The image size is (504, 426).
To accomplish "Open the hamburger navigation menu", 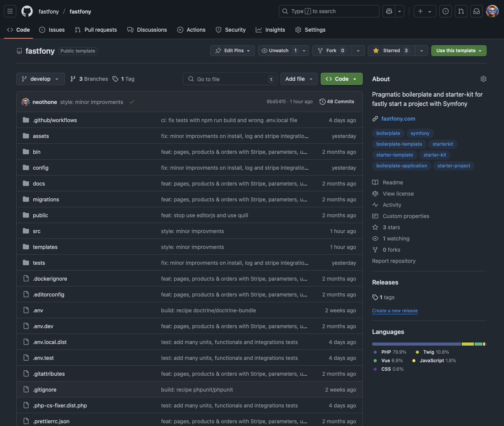I will [10, 11].
